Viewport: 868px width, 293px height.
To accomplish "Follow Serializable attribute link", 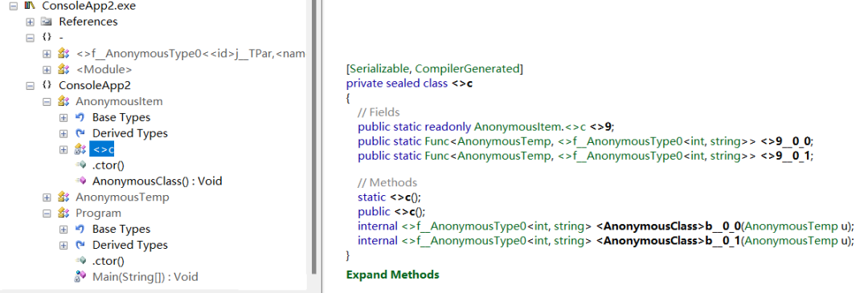I will coord(379,69).
